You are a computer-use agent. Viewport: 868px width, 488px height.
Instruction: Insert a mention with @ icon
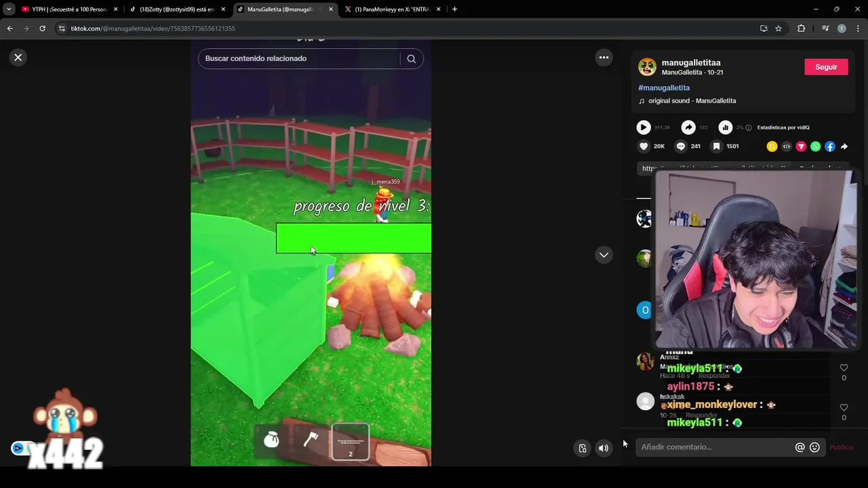(800, 447)
